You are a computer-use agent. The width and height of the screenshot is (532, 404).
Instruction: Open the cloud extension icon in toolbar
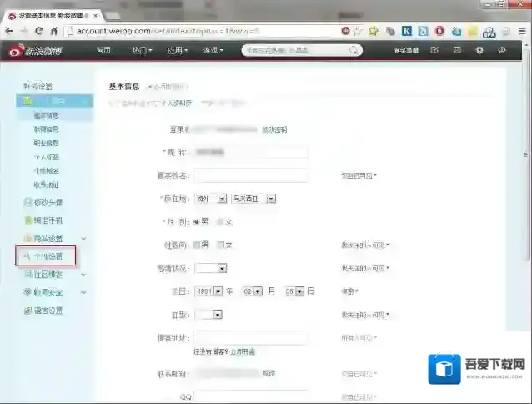tap(489, 33)
